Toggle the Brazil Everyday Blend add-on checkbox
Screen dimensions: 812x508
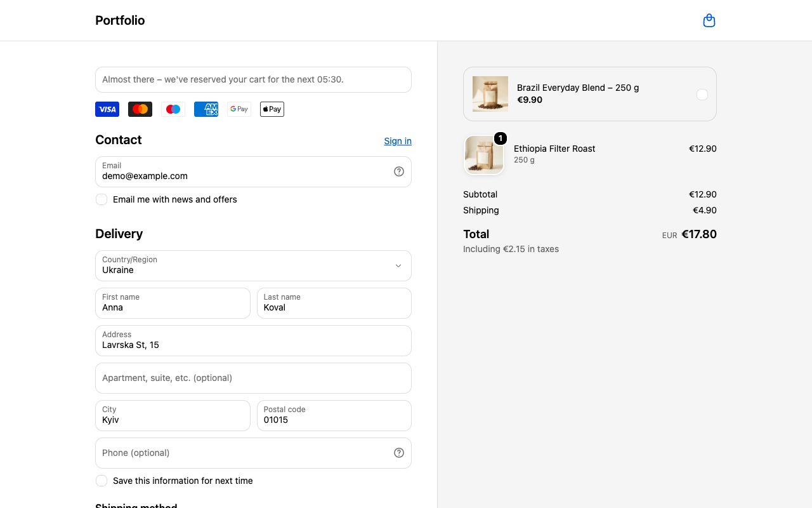(x=702, y=95)
